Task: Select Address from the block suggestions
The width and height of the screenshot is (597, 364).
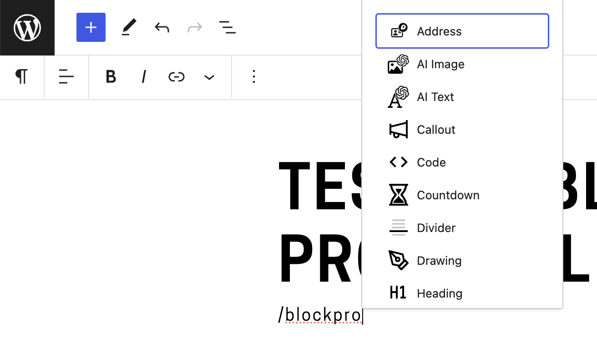Action: 462,31
